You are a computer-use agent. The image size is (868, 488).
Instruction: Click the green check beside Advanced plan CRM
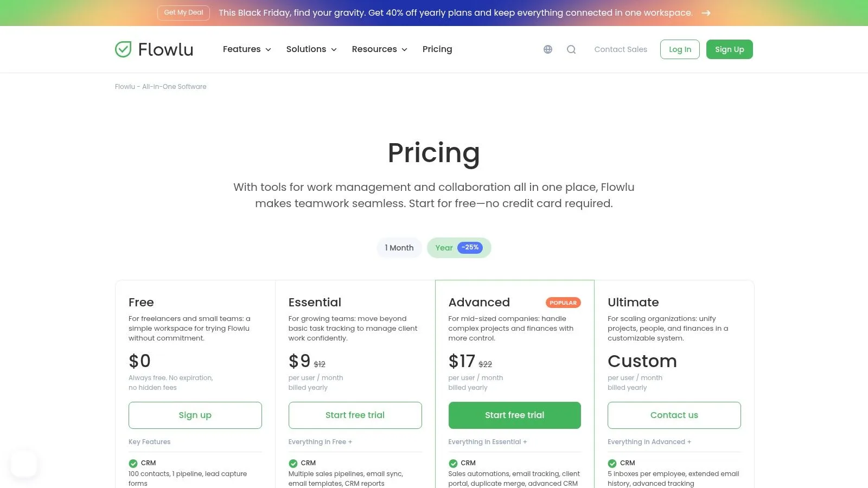(453, 463)
